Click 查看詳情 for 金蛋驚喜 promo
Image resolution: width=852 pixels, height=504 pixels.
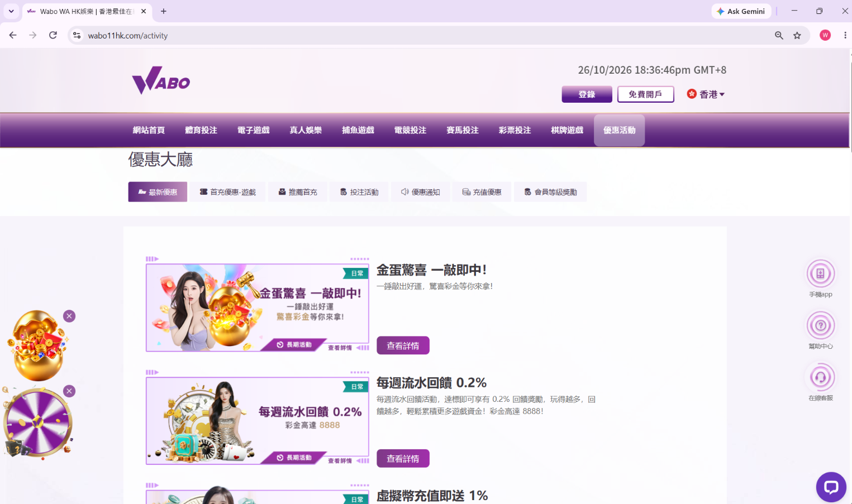click(403, 345)
